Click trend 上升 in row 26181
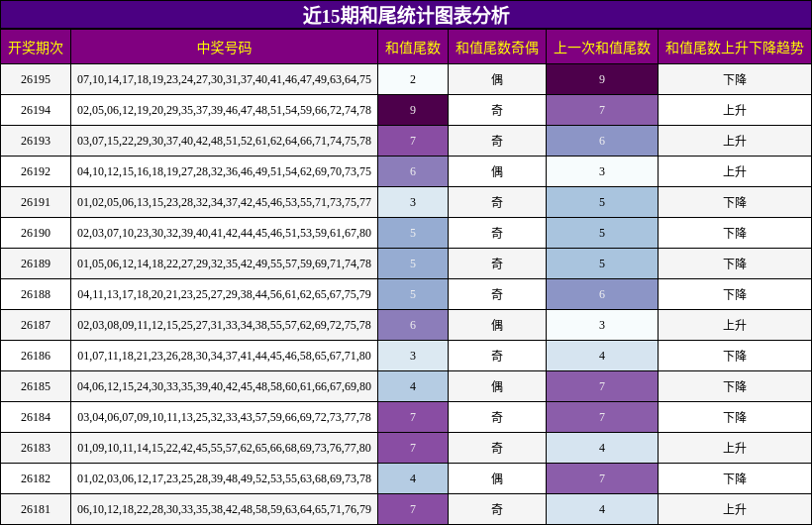812x525 pixels. (735, 509)
